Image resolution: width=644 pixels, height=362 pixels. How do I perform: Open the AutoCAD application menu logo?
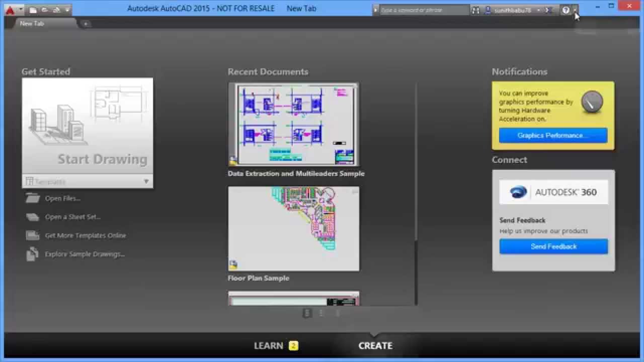(10, 10)
